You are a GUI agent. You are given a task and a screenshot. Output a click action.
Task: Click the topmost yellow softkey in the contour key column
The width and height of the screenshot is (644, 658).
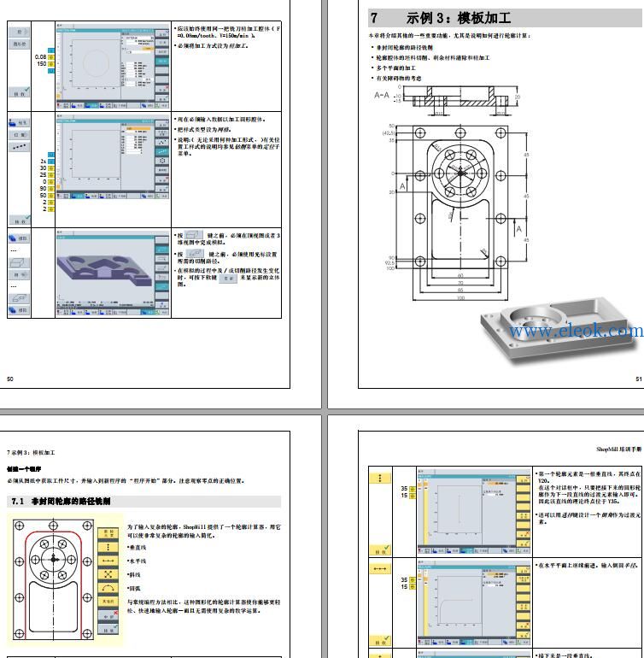click(x=108, y=533)
